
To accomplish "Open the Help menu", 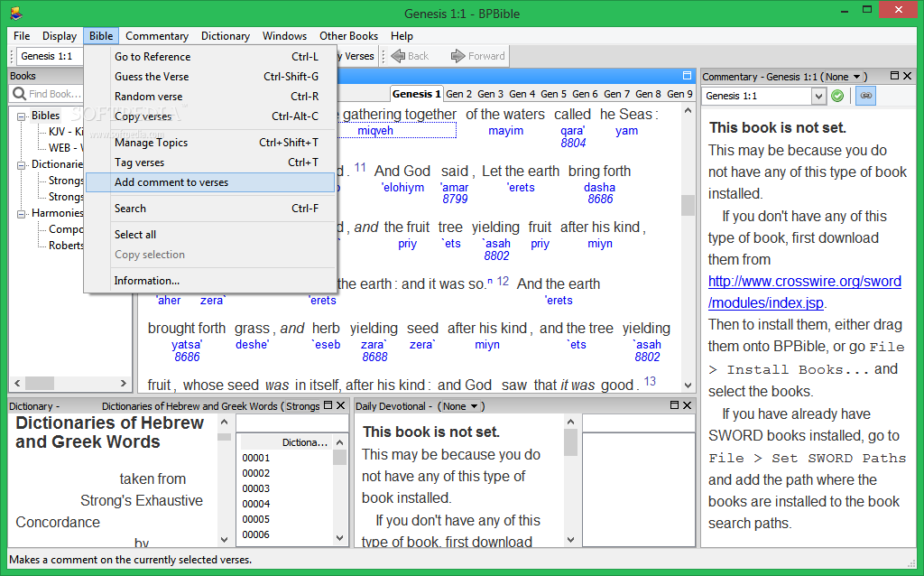I will click(x=402, y=36).
